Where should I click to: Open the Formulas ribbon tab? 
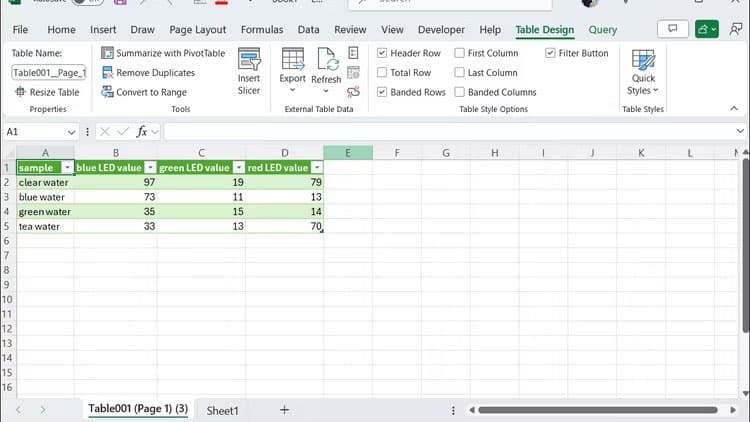[261, 30]
